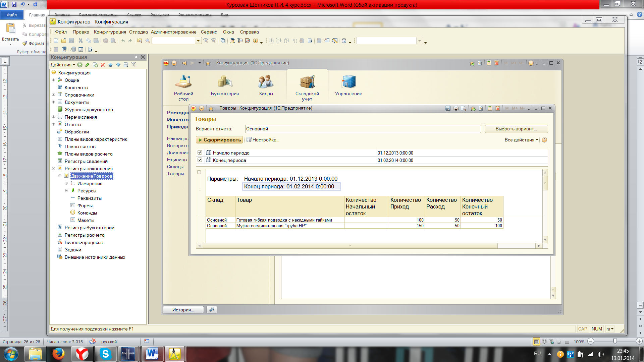Collapse the report parameters group toggle
Viewport: 644px width, 362px height.
click(x=199, y=172)
